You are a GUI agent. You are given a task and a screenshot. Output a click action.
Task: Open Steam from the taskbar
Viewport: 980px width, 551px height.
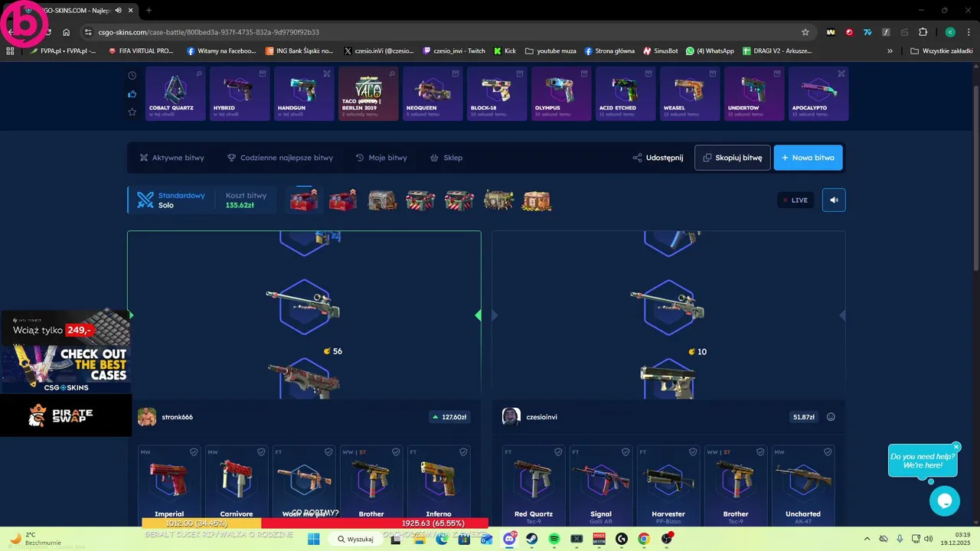tap(531, 539)
